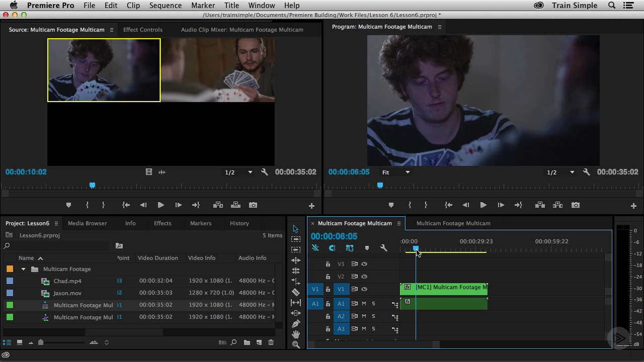This screenshot has height=362, width=644.
Task: Switch to Audio Clip Mixer tab
Action: pos(242,30)
